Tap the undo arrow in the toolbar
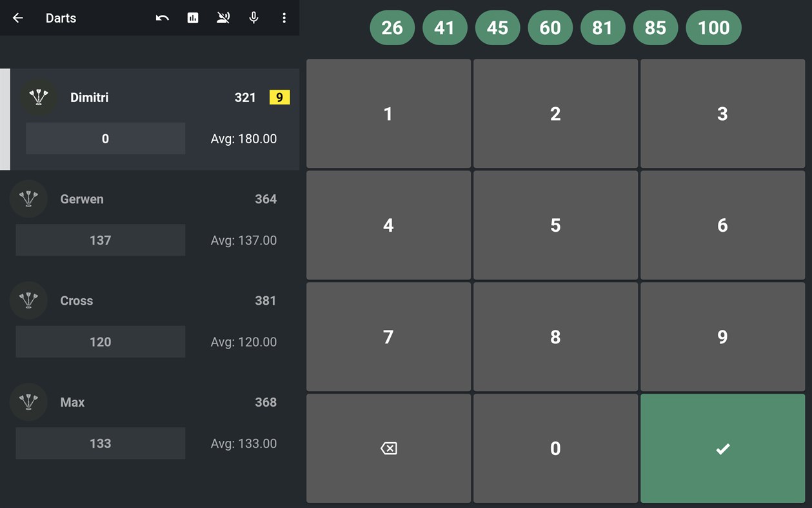812x508 pixels. [x=161, y=18]
